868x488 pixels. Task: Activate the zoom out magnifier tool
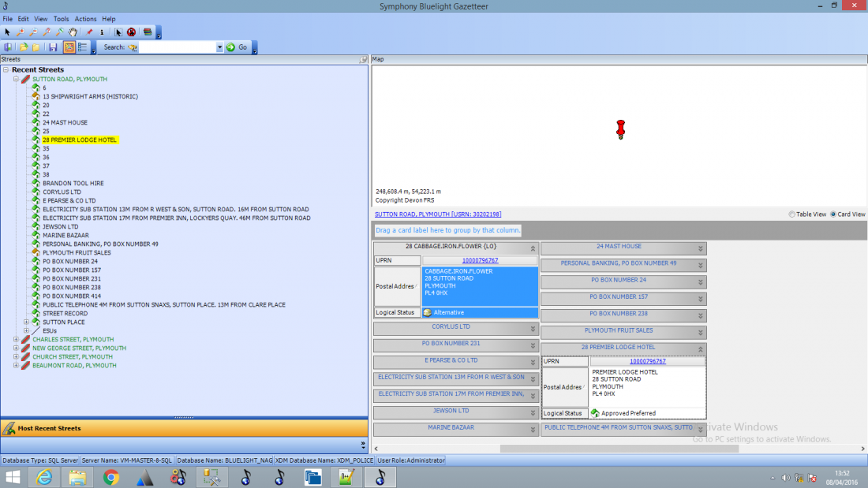pyautogui.click(x=34, y=32)
